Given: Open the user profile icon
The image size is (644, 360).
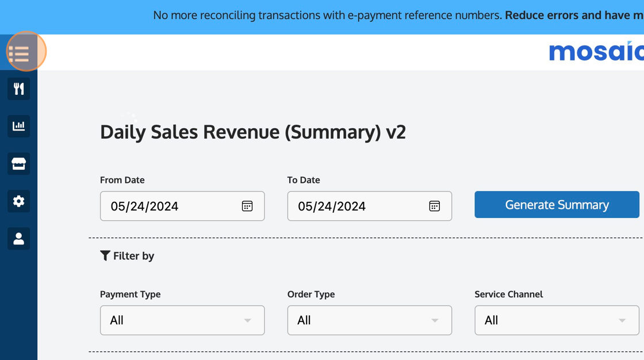Looking at the screenshot, I should [19, 239].
